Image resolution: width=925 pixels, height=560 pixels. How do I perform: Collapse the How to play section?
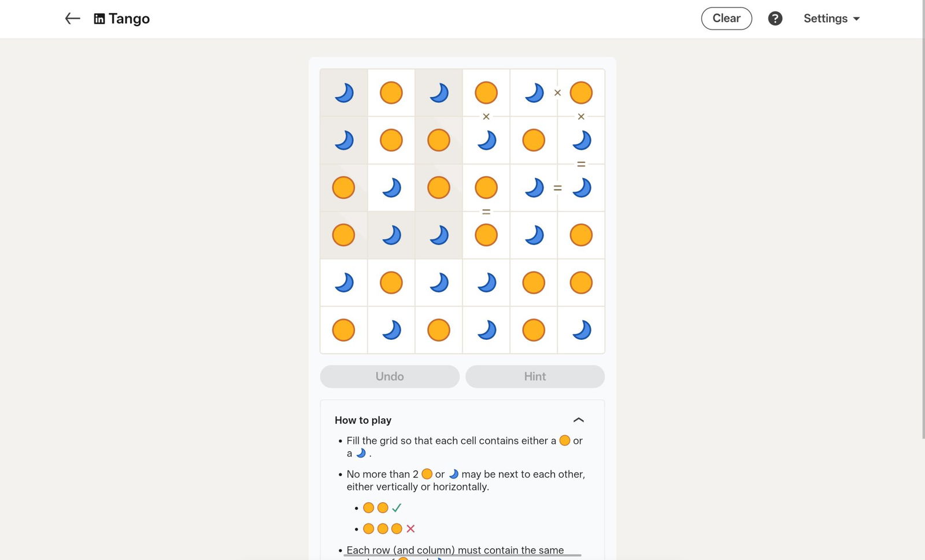click(578, 420)
